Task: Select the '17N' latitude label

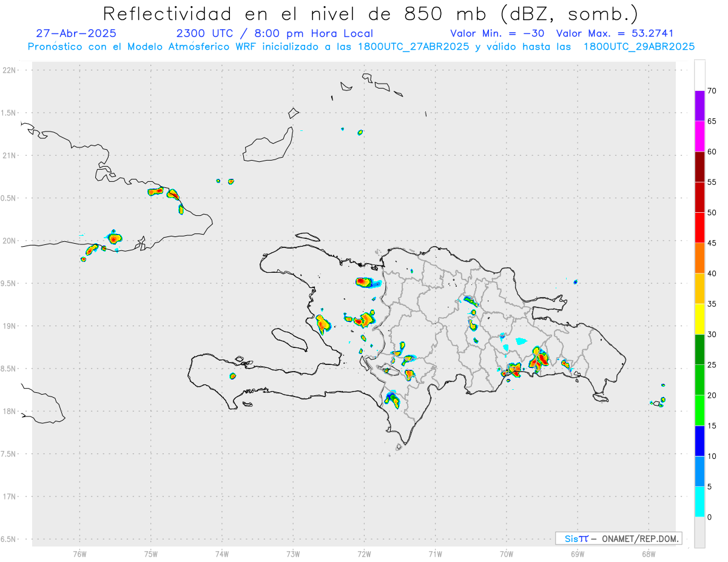Action: point(10,497)
